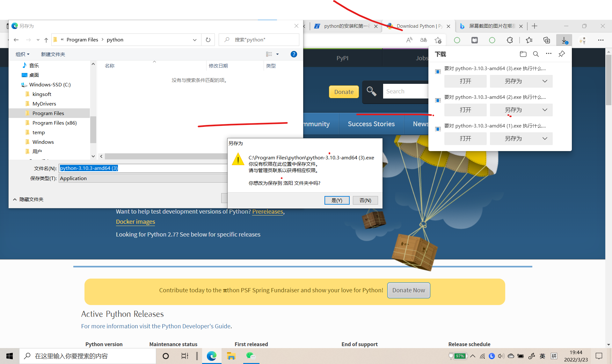Open Edge settings and more menu
612x364 pixels.
pyautogui.click(x=601, y=40)
